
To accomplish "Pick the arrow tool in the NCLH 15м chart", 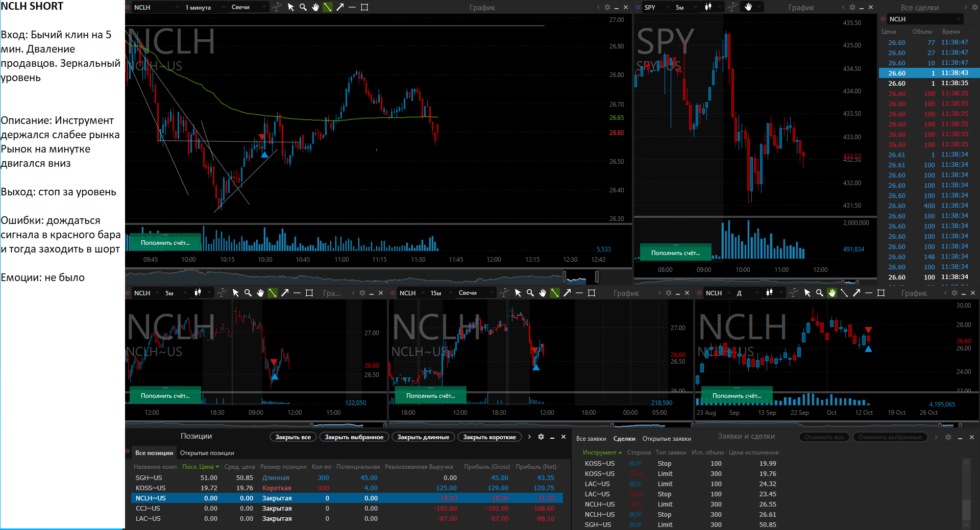I will 567,293.
